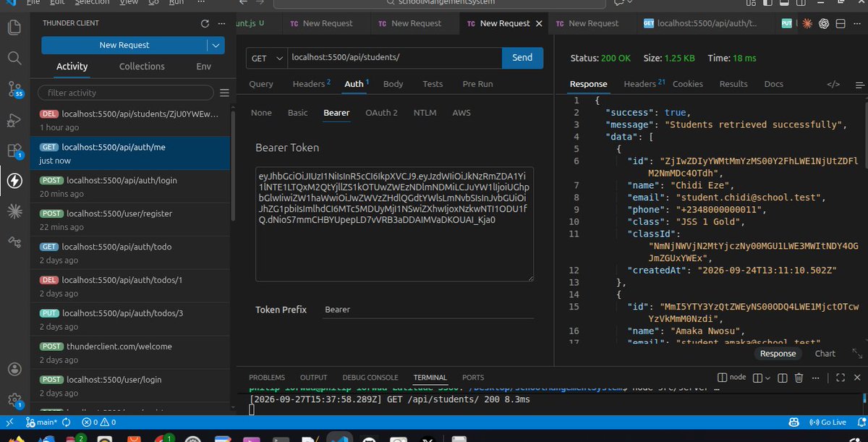Click the Bearer Token text area
Image resolution: width=868 pixels, height=442 pixels.
pos(395,224)
